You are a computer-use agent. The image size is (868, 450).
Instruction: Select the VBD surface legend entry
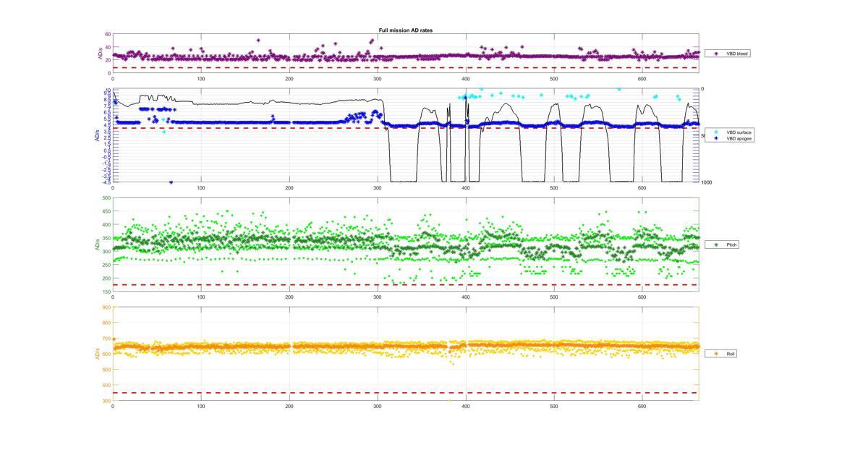731,132
